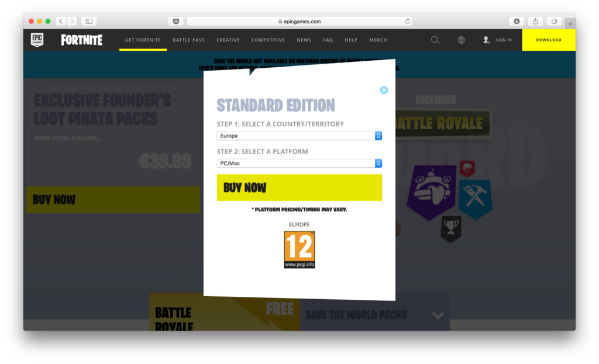Open the platform dropdown showing PC/Mac

click(299, 163)
